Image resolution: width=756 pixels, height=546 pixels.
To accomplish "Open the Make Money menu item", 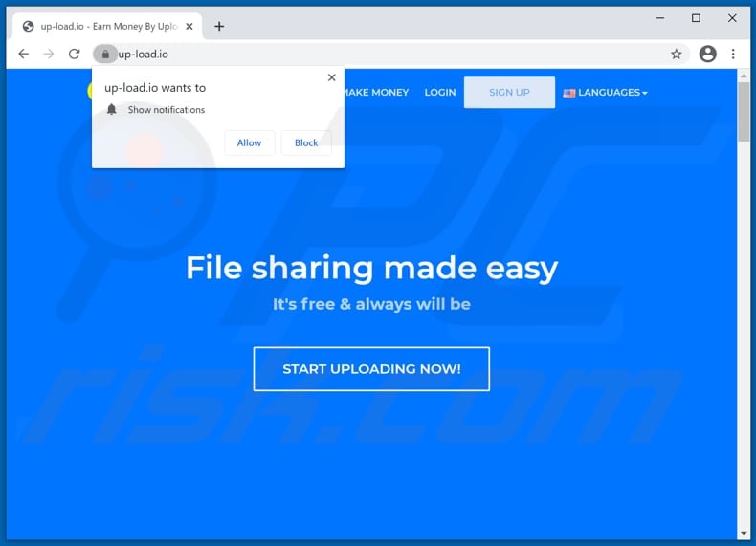I will pos(375,93).
